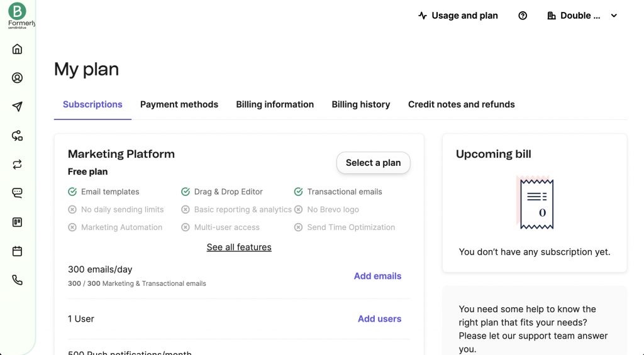Open Campaigns via the paper plane icon
Screen dimensions: 644x355
pyautogui.click(x=18, y=107)
